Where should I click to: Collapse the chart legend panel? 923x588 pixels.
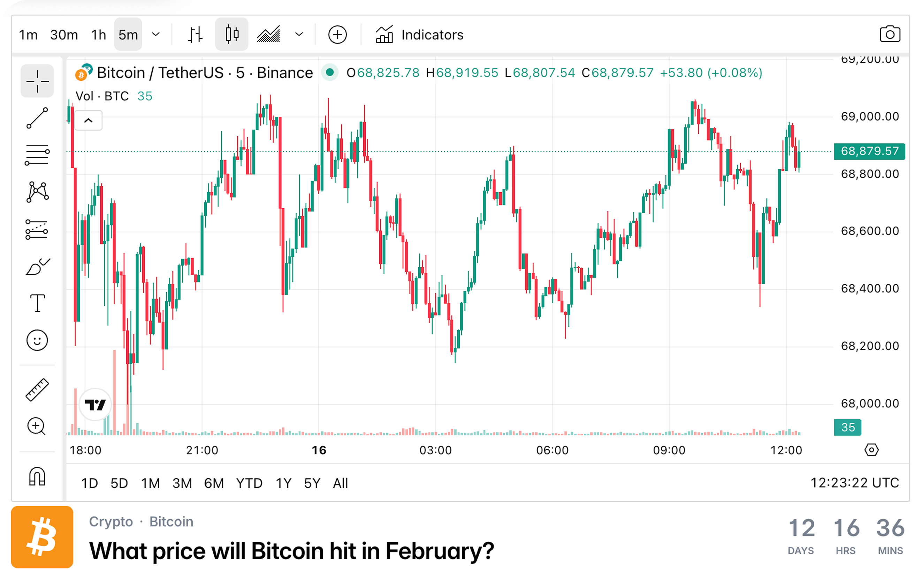(89, 121)
